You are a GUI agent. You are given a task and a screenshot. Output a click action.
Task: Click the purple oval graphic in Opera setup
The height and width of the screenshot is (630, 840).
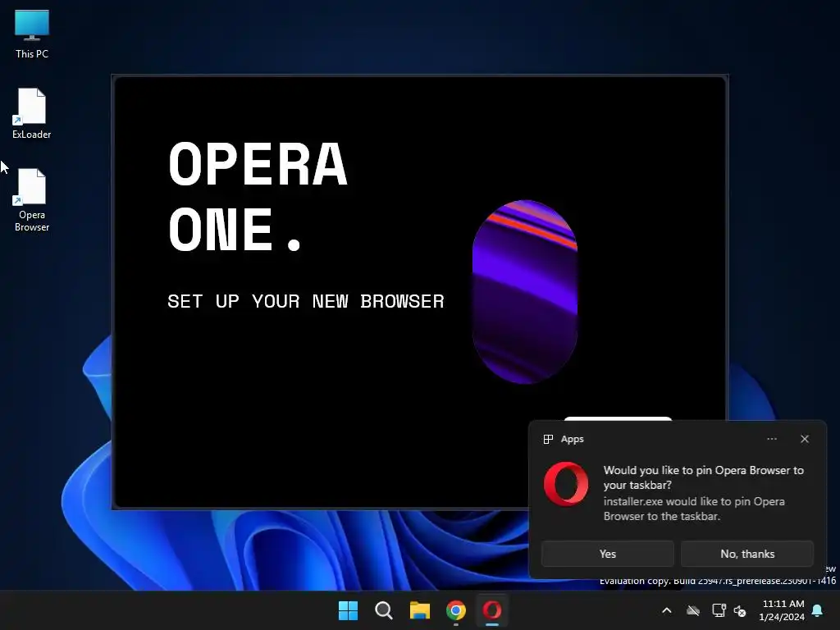525,292
